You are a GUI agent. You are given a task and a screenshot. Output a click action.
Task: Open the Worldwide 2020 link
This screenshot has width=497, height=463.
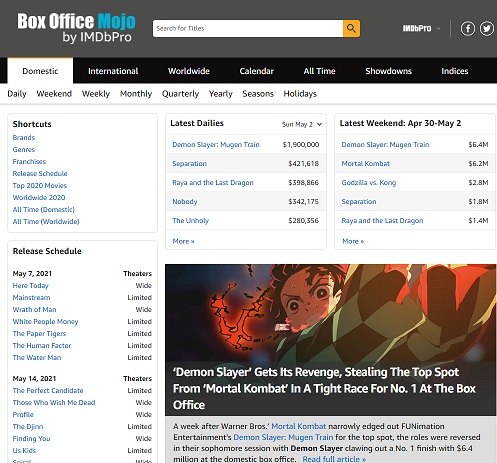pyautogui.click(x=39, y=197)
